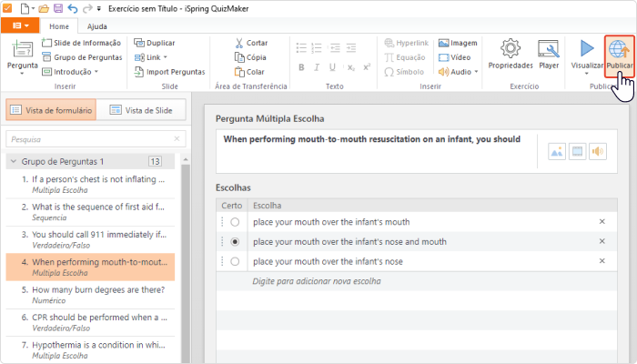Select question 1 about chest not inflating
637x364 pixels.
point(90,184)
